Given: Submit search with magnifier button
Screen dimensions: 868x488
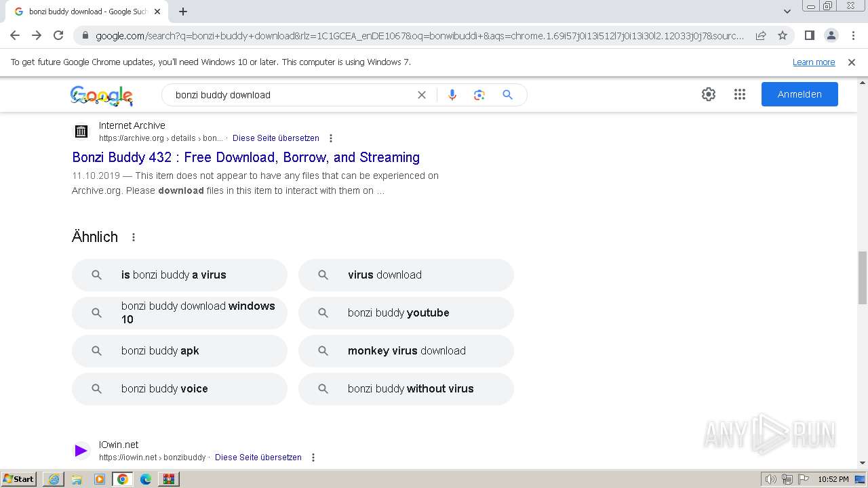Looking at the screenshot, I should tap(507, 95).
